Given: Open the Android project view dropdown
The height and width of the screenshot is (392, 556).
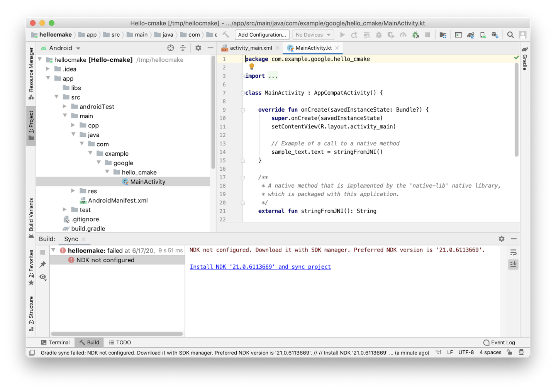Looking at the screenshot, I should click(64, 48).
